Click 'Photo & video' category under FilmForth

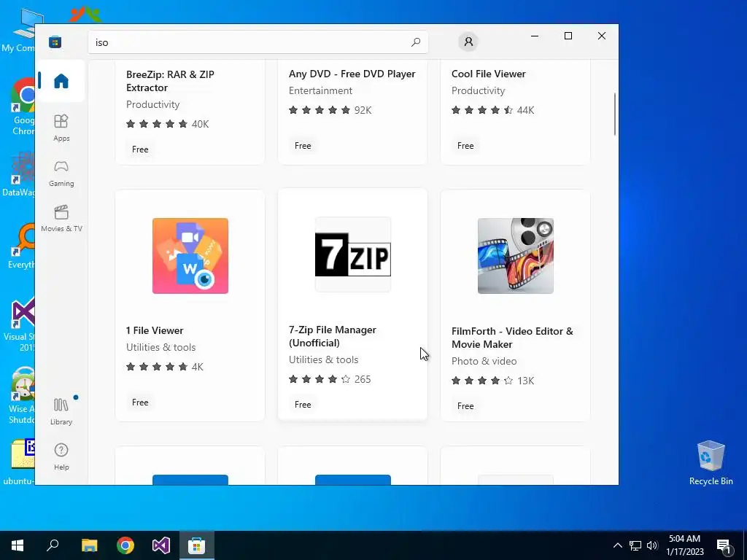pos(484,361)
